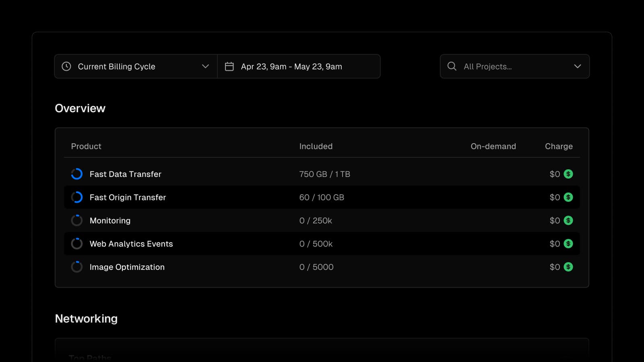644x362 pixels.
Task: Click Image Optimization usage ring icon
Action: coord(77,267)
